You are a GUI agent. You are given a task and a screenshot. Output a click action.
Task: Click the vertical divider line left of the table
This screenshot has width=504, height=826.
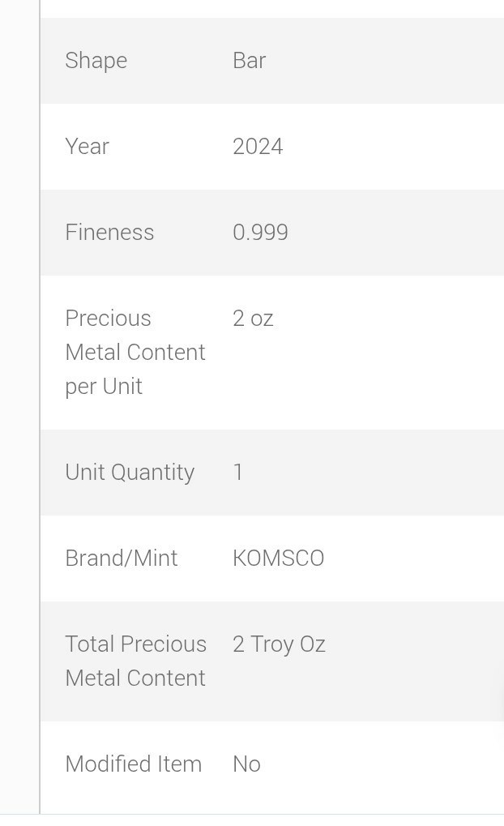40,405
